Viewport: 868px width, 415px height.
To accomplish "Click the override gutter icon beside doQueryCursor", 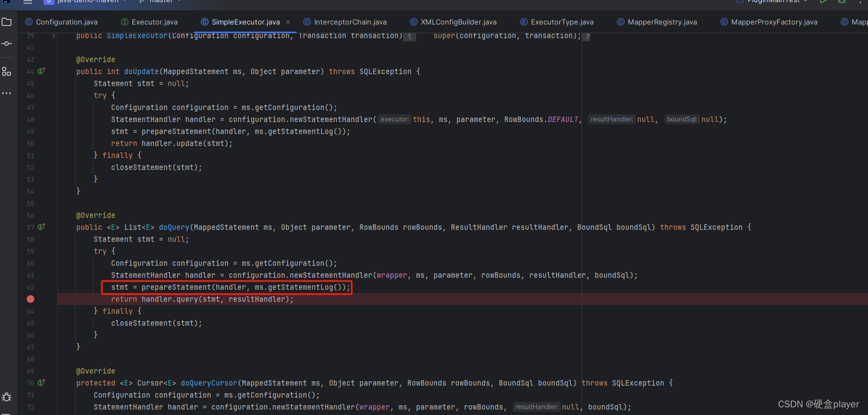I will (x=41, y=383).
